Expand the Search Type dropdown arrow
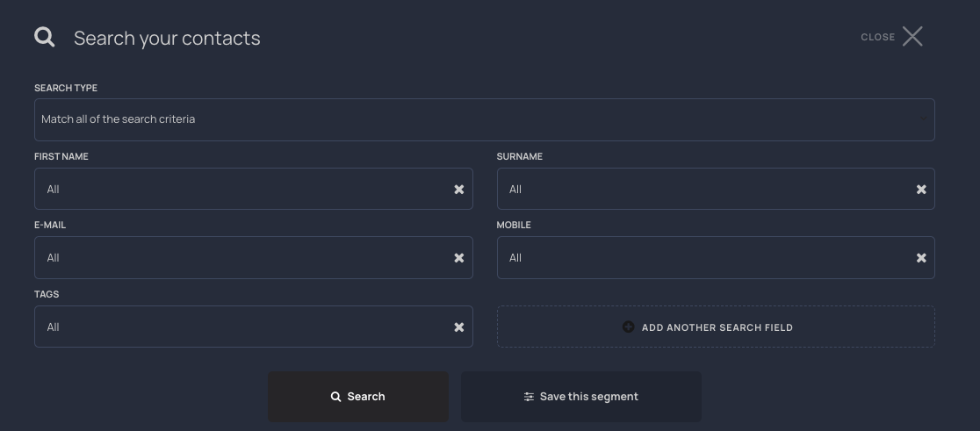This screenshot has width=980, height=431. [923, 119]
